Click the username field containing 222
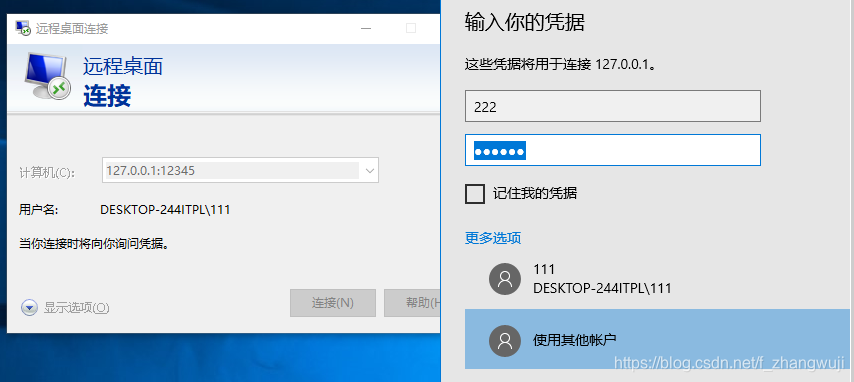Image resolution: width=854 pixels, height=382 pixels. click(613, 106)
